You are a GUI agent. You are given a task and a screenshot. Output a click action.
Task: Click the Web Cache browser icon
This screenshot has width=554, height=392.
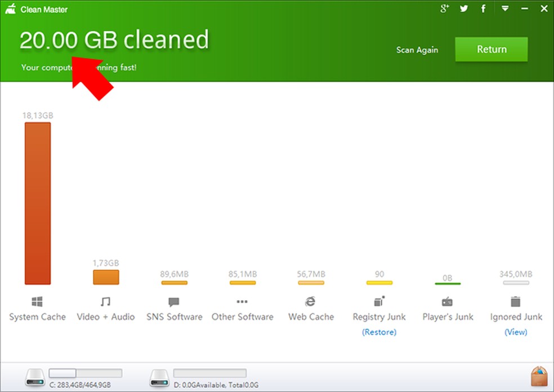(x=310, y=301)
